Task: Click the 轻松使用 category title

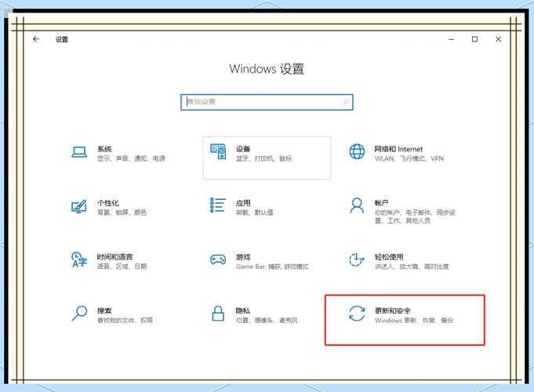Action: click(389, 257)
